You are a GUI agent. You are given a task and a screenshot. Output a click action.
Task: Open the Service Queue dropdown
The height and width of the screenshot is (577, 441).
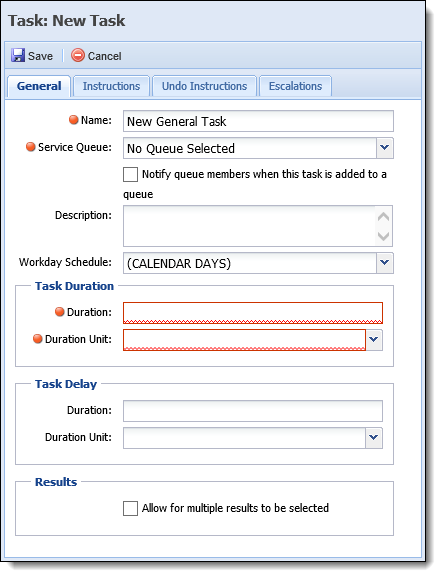pyautogui.click(x=385, y=148)
